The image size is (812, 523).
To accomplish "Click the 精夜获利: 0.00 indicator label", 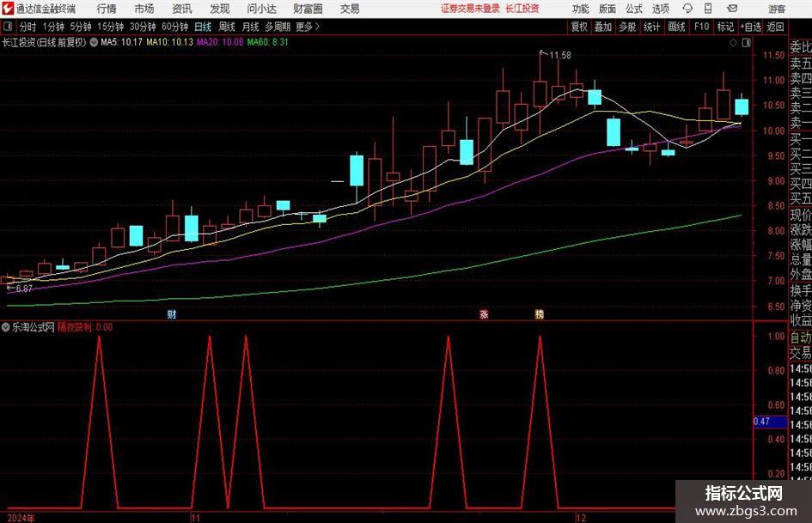I will point(85,327).
